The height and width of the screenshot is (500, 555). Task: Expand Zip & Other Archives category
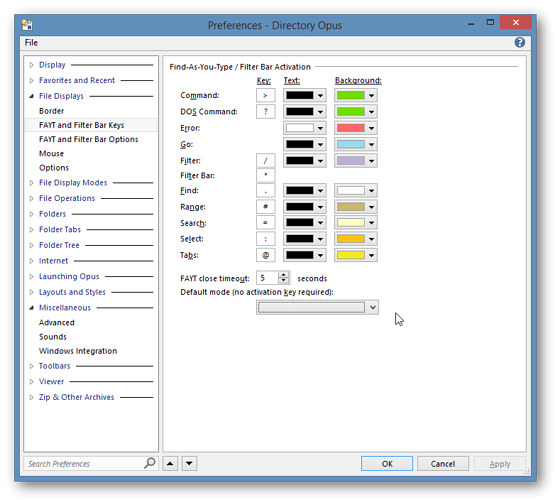[x=32, y=397]
